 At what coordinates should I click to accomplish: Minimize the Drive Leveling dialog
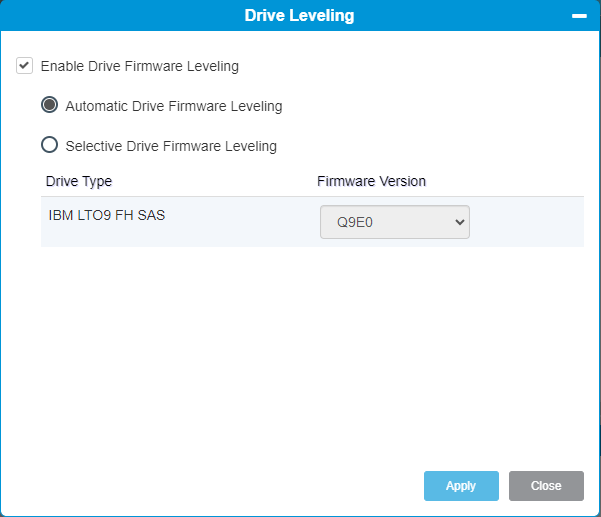click(x=579, y=16)
